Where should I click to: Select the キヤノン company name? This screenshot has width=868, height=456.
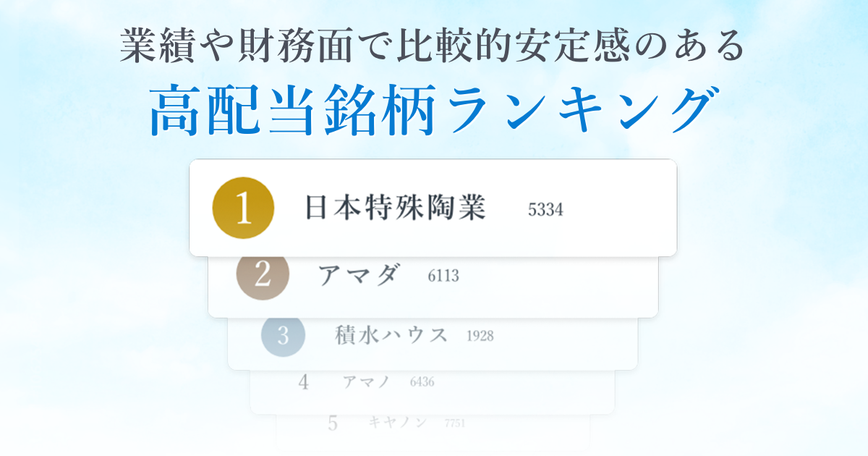point(398,422)
